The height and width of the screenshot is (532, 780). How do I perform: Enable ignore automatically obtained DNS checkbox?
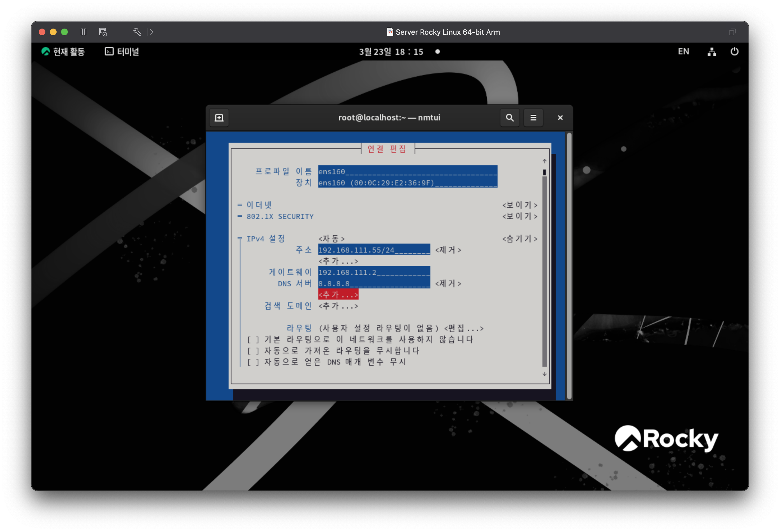[x=253, y=362]
